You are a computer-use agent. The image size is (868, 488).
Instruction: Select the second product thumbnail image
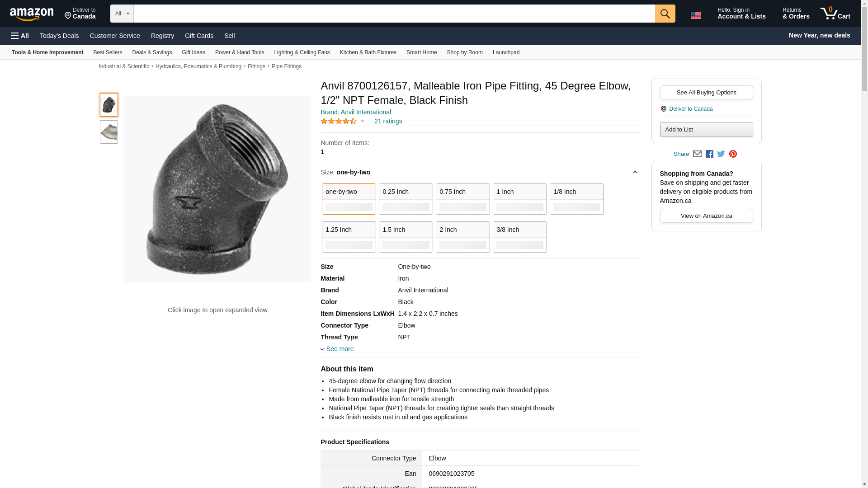pyautogui.click(x=109, y=132)
